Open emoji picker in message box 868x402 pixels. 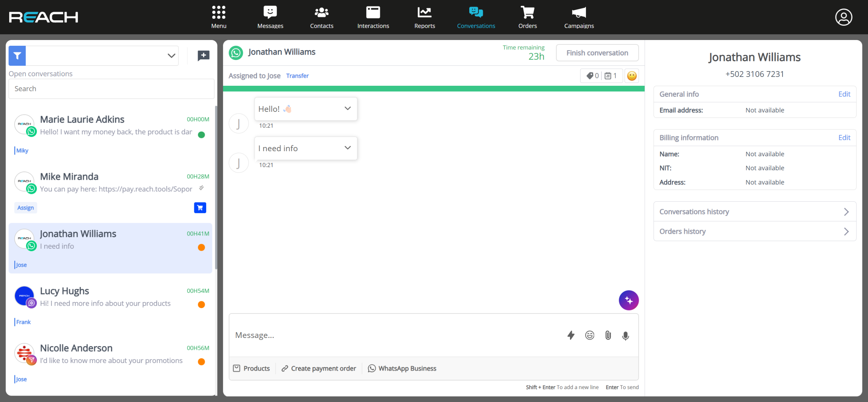click(x=590, y=335)
